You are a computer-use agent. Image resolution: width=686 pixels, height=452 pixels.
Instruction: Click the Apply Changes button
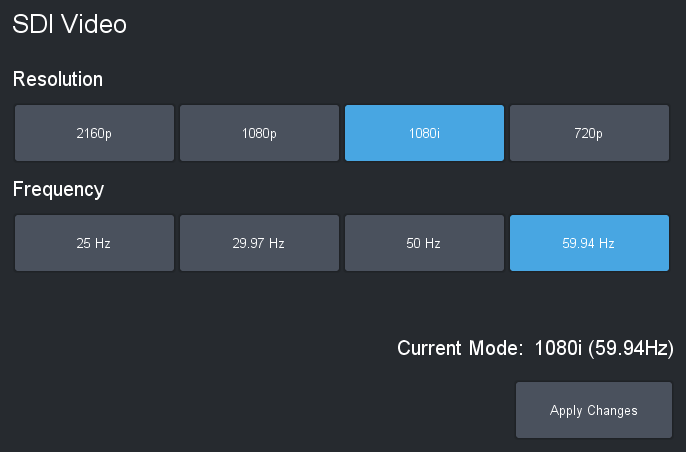point(593,410)
